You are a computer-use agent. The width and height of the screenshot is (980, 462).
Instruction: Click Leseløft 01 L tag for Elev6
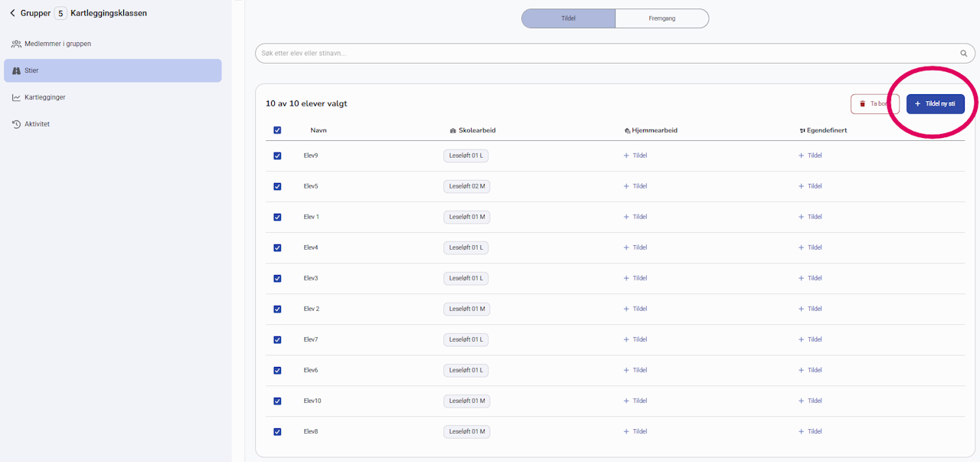(x=465, y=370)
